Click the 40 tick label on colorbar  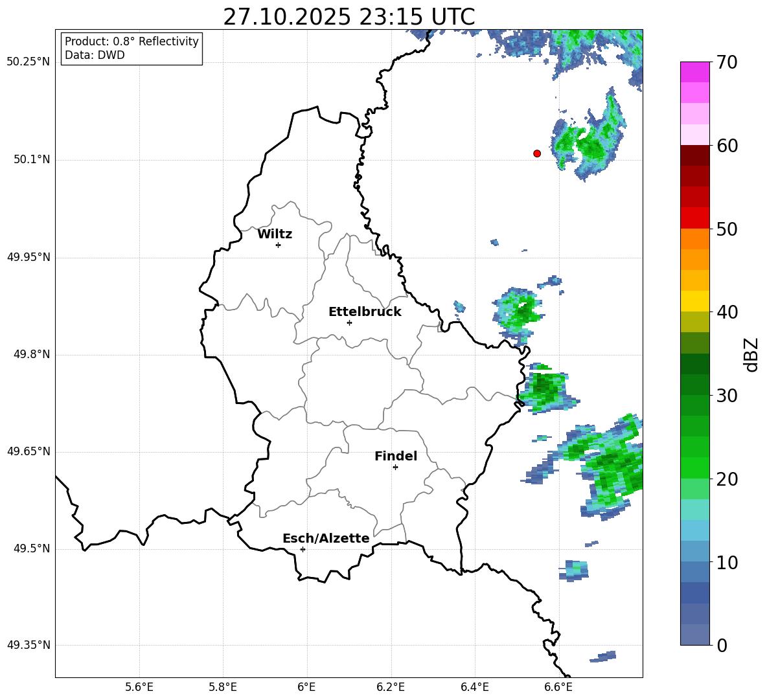point(727,312)
